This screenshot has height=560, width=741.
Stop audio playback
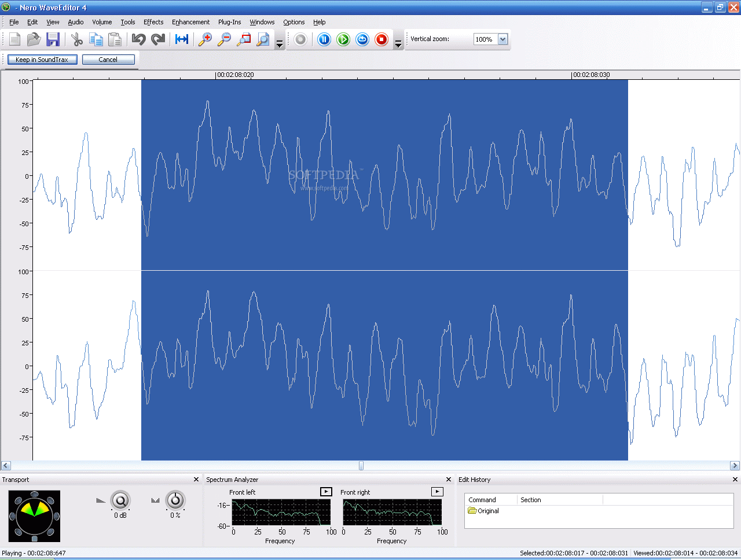coord(381,39)
